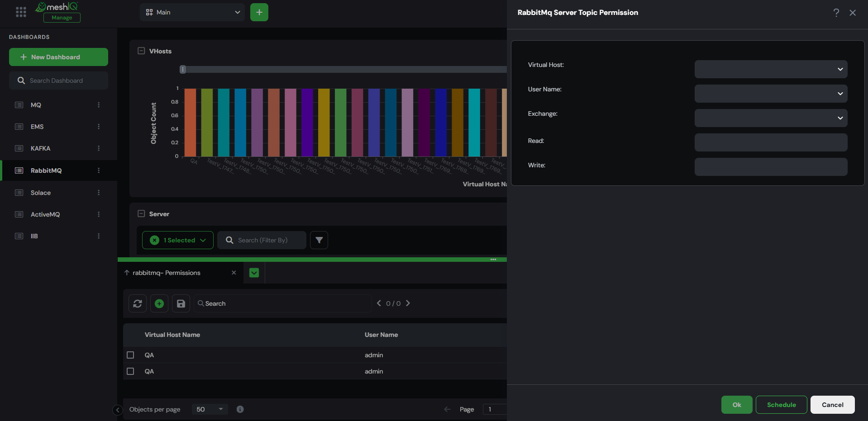868x421 pixels.
Task: Open the apps grid launcher icon
Action: pyautogui.click(x=21, y=12)
